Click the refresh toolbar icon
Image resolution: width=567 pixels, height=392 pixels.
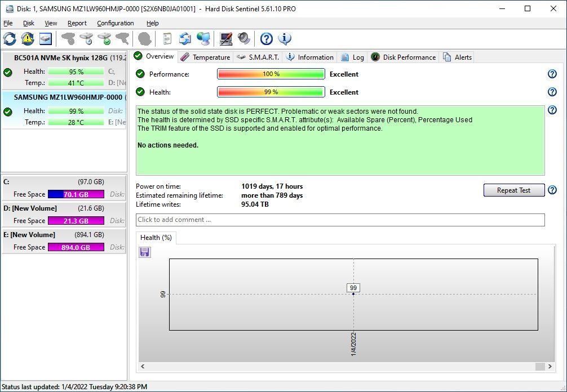[10, 39]
